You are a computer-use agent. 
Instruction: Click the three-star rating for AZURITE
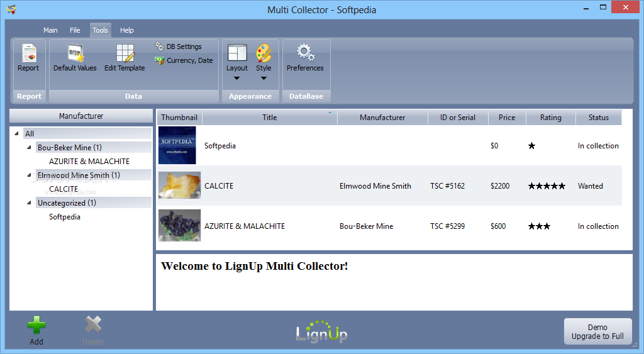coord(539,226)
